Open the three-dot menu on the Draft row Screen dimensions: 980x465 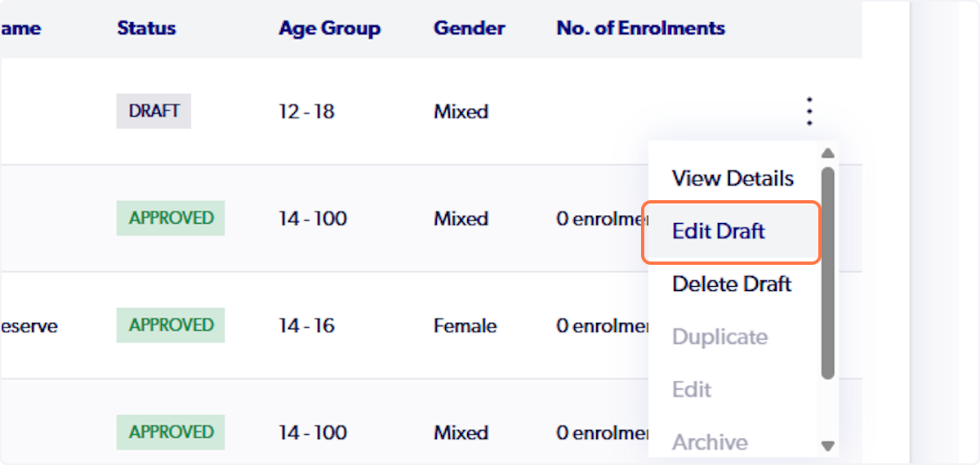pos(809,111)
